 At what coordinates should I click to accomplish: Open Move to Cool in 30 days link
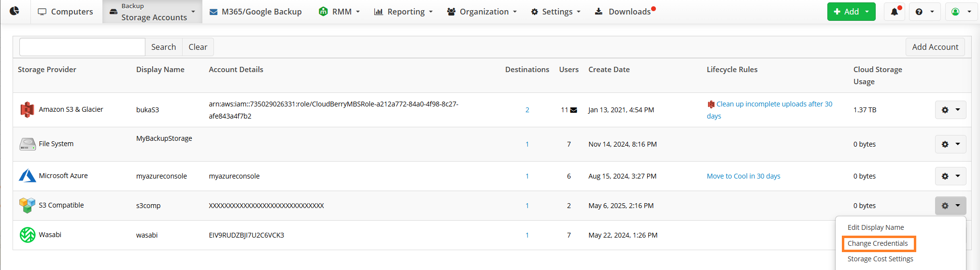pyautogui.click(x=743, y=176)
